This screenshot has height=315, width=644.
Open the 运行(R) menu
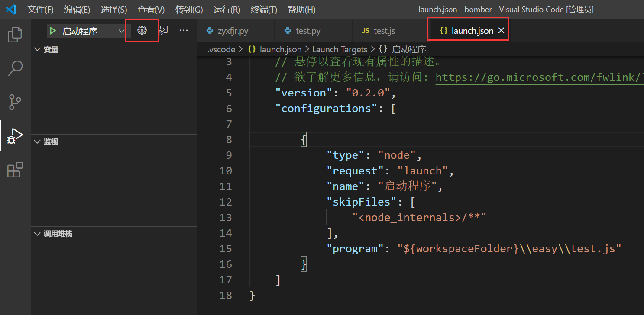(227, 10)
